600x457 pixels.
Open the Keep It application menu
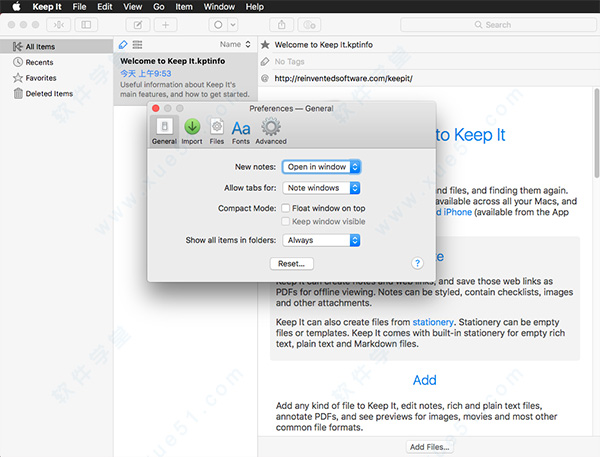[x=47, y=7]
